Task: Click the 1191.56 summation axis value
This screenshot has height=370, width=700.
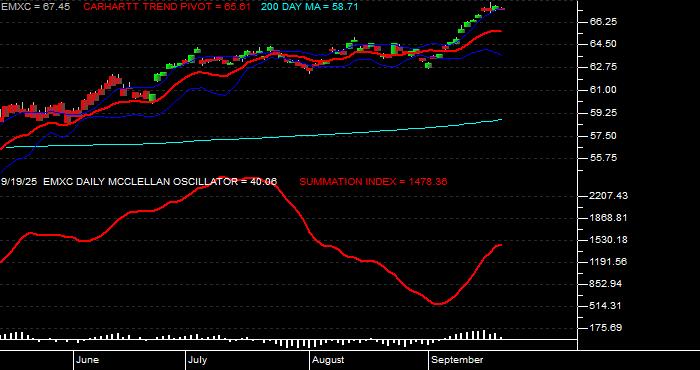Action: [608, 262]
